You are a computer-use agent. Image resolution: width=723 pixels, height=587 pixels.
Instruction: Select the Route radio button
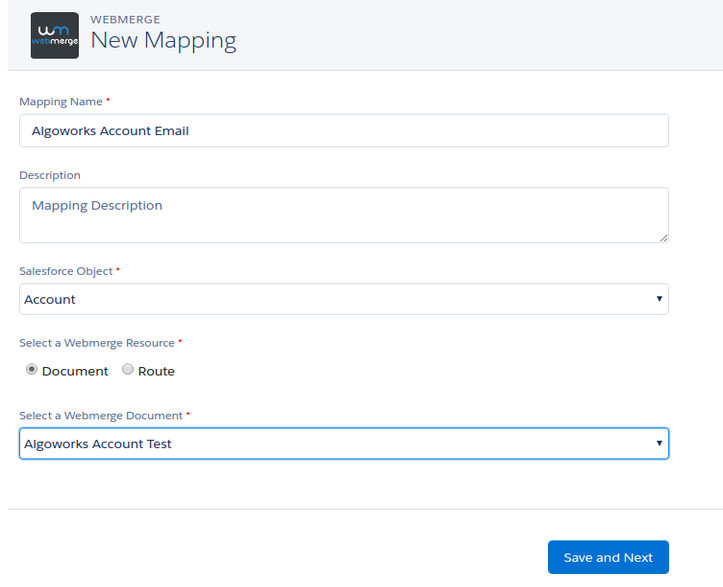point(128,370)
